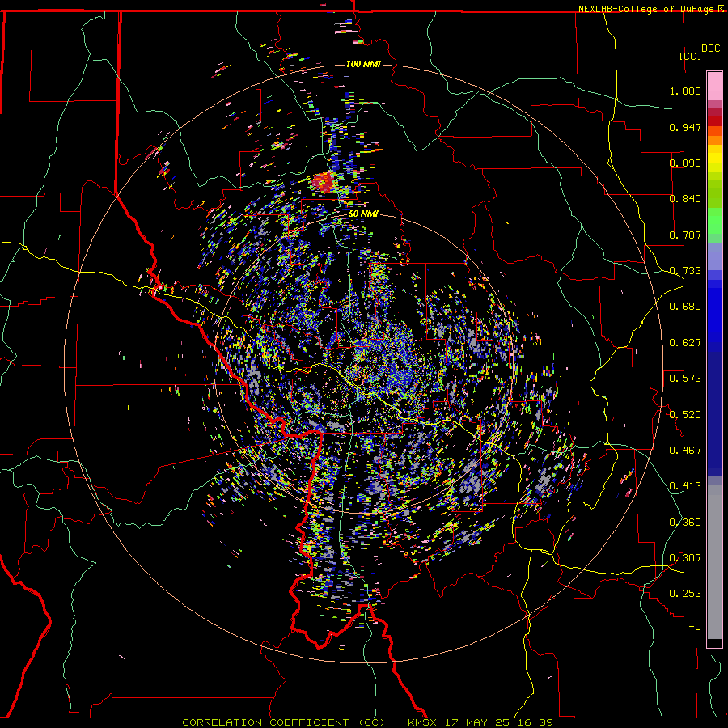
Task: Pick the bright green color bar band
Action: [714, 221]
